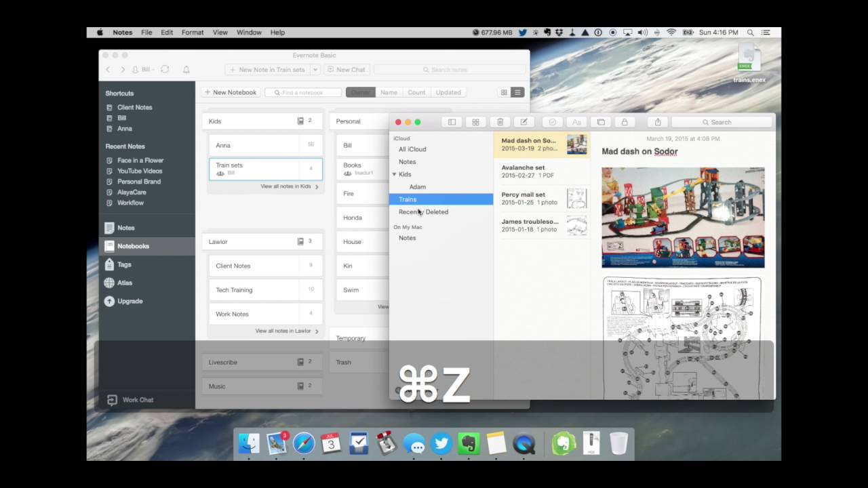Click the trash delete icon in Notes toolbar

click(500, 122)
